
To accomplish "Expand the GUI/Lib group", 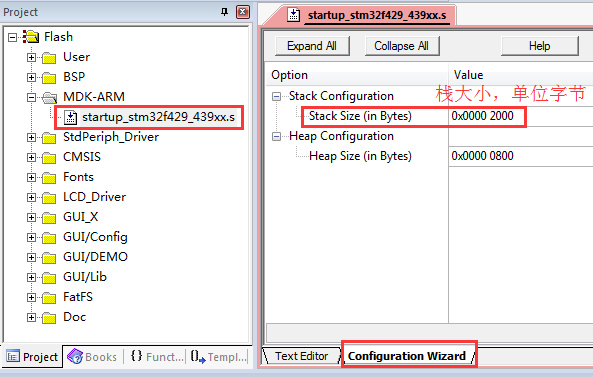I will click(31, 278).
